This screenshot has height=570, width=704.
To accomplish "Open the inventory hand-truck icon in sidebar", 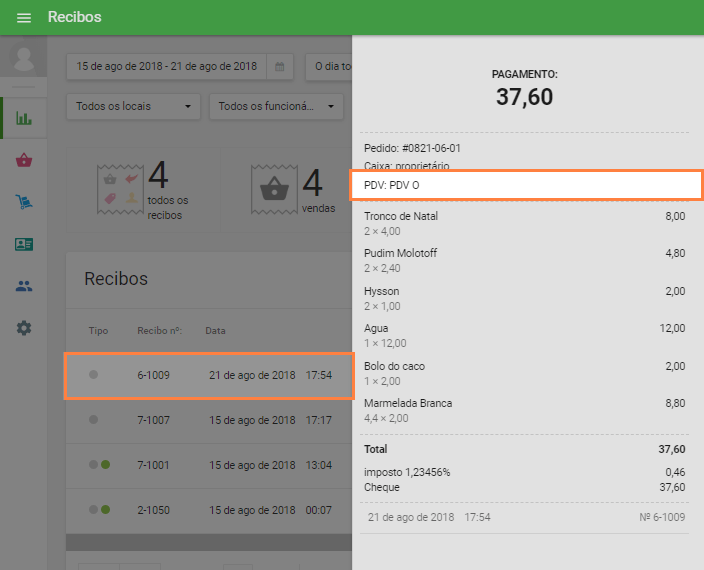I will [24, 202].
